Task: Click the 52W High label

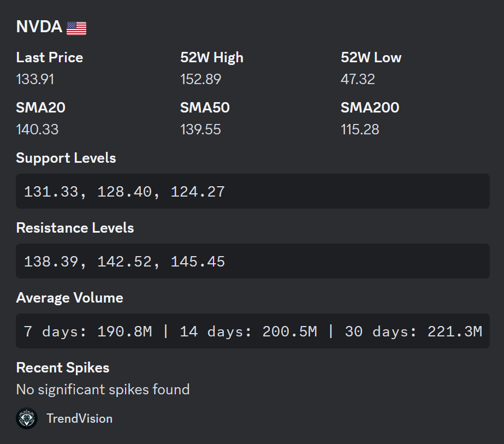Action: [x=212, y=57]
